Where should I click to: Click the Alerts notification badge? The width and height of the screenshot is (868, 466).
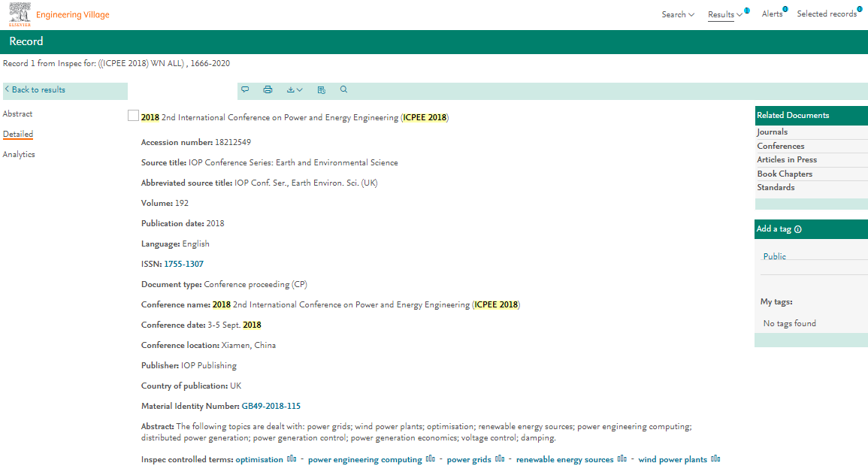[x=785, y=9]
